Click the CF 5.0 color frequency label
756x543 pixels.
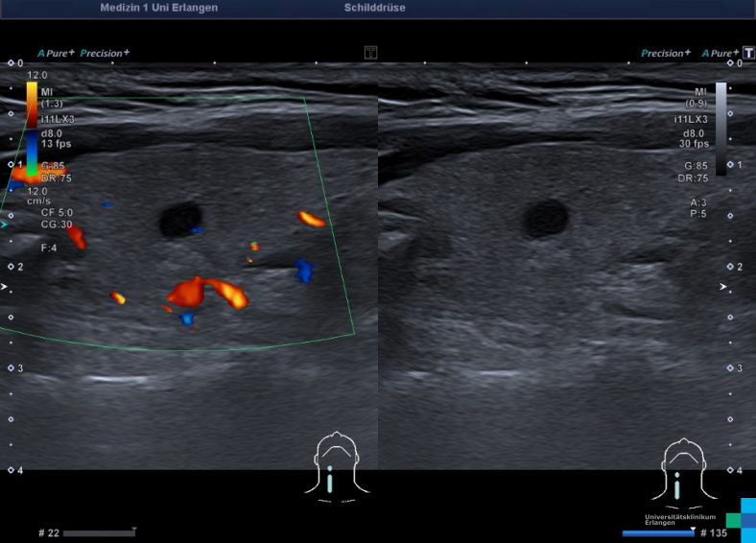(x=57, y=211)
